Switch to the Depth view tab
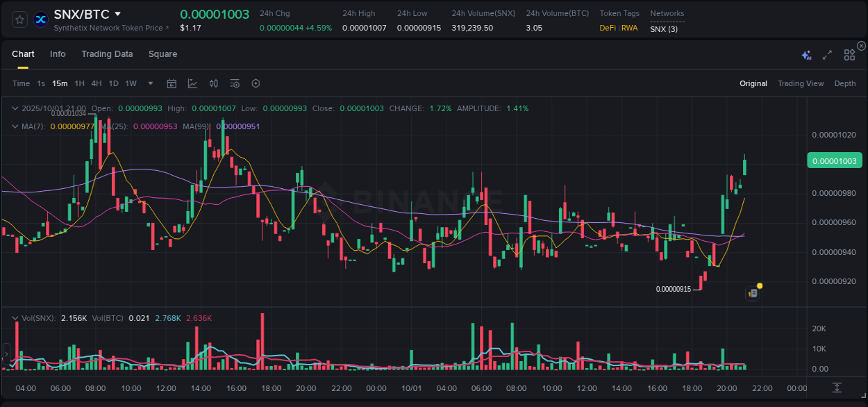 coord(844,83)
